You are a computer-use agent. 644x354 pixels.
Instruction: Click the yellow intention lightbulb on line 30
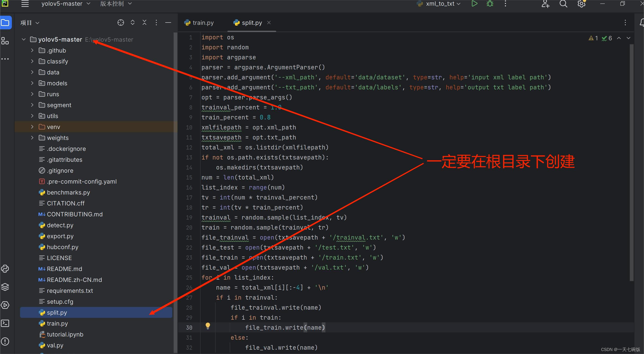[208, 326]
